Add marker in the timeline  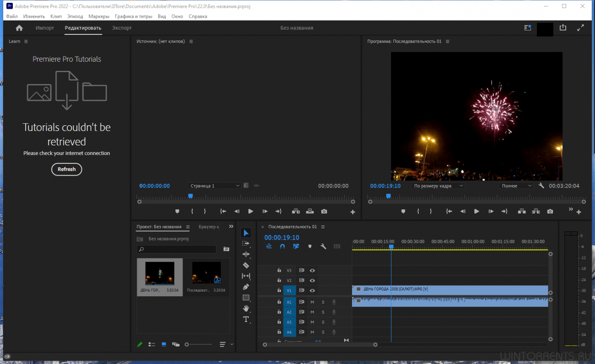(310, 246)
